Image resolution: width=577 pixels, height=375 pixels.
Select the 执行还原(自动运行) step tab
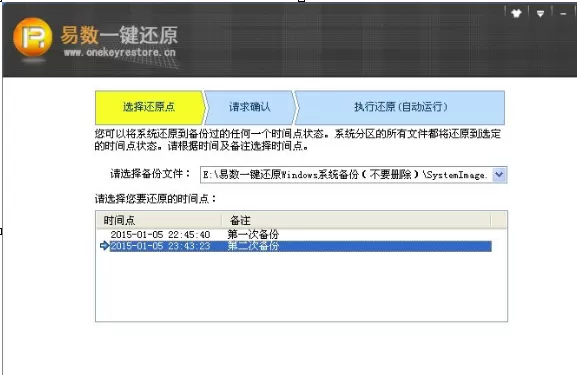click(x=400, y=107)
